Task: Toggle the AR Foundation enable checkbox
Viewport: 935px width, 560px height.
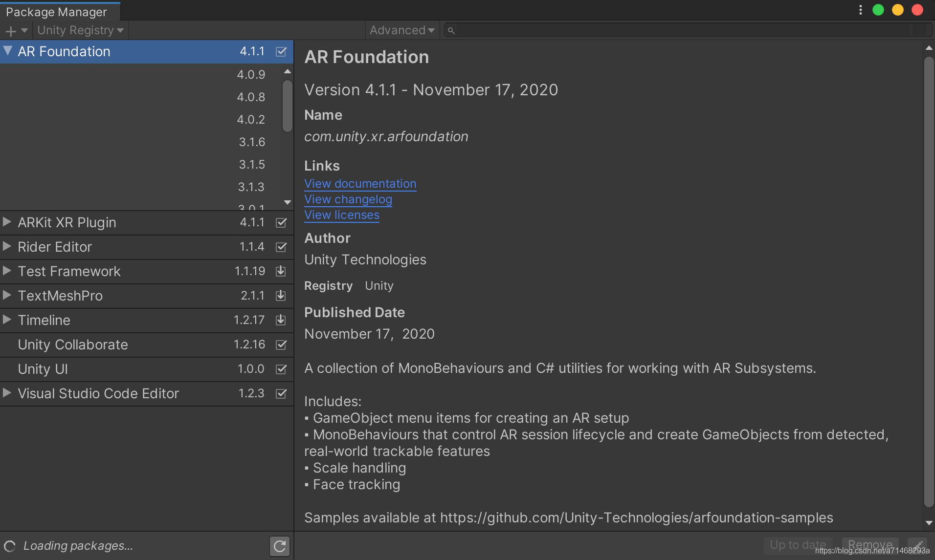Action: (x=281, y=51)
